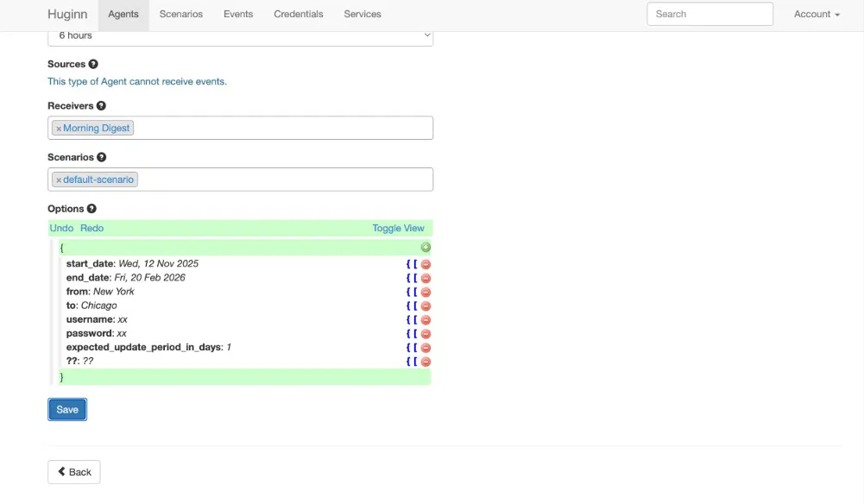This screenshot has width=864, height=504.
Task: Remove Morning Digest tag from Receivers
Action: [x=59, y=129]
